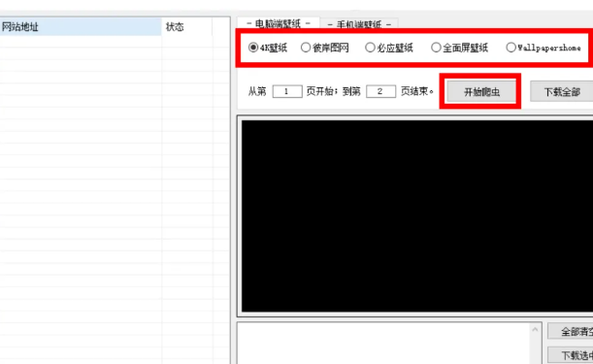Click the 开始爬虫 button
The image size is (593, 364).
[481, 91]
